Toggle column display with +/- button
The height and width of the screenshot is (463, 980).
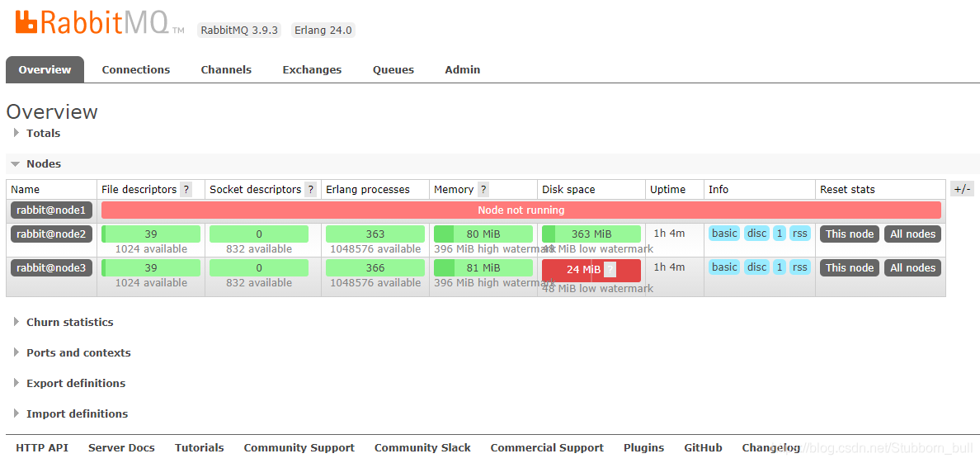(962, 189)
